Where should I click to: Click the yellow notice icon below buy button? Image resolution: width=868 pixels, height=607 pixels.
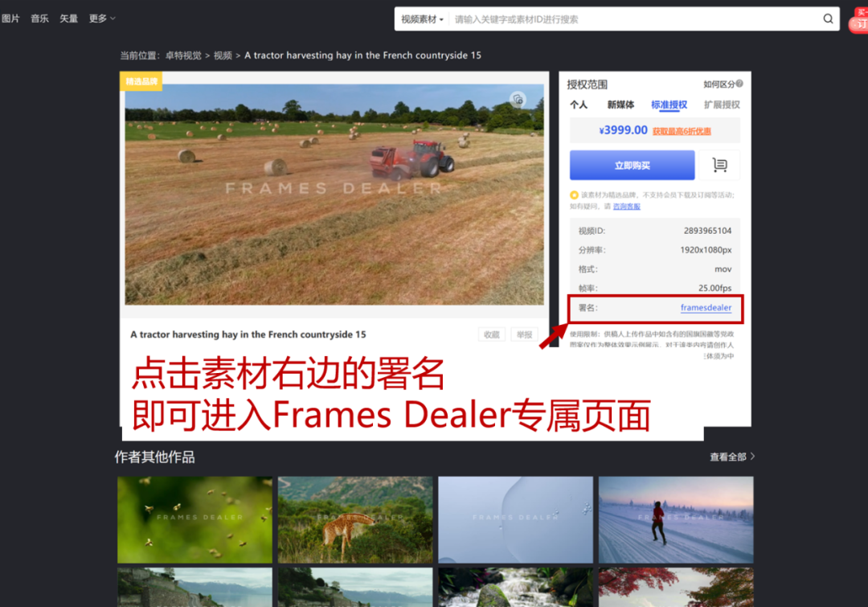click(x=574, y=195)
